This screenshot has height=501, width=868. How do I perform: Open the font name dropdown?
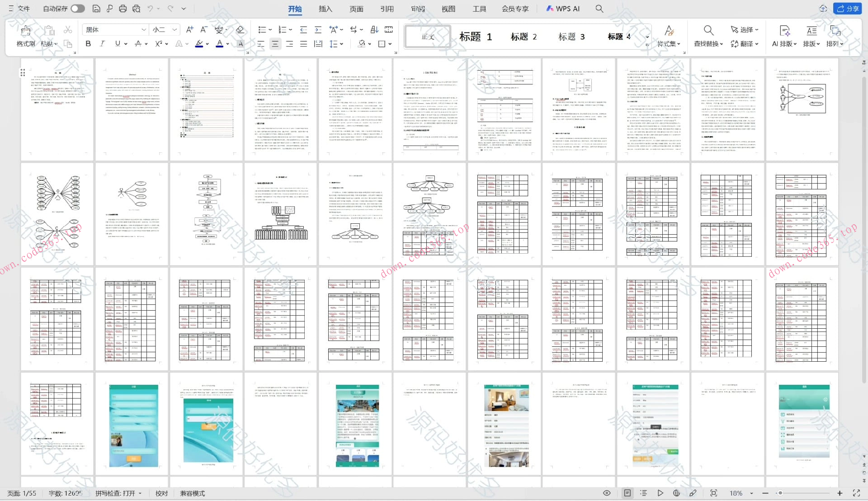143,30
